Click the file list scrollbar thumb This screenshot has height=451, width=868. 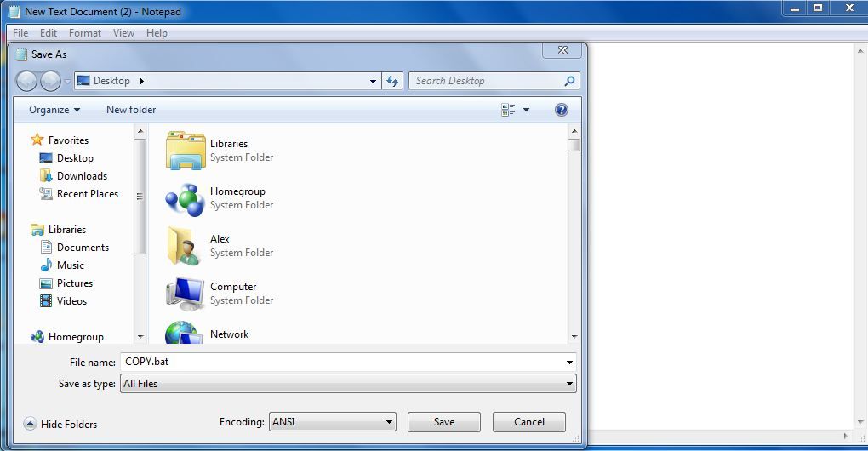tap(574, 145)
